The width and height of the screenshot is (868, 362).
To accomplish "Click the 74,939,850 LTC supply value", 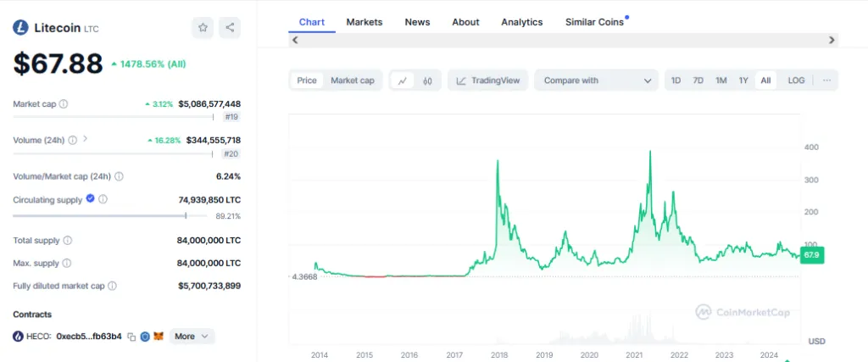I will (x=209, y=199).
